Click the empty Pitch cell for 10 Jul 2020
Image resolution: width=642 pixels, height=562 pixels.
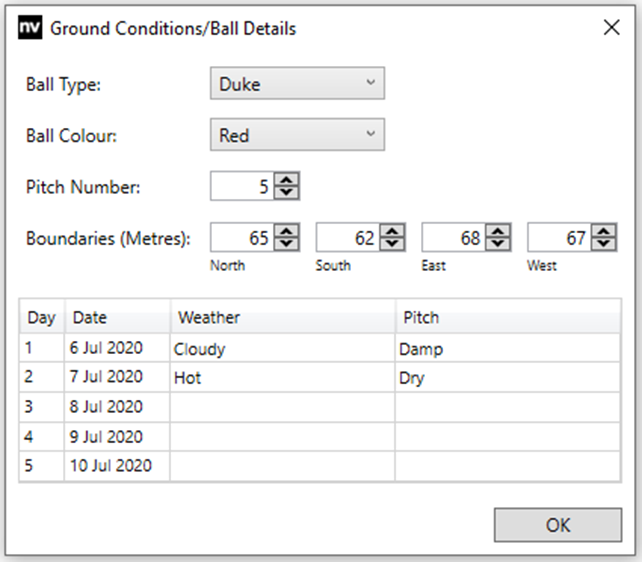tap(507, 466)
